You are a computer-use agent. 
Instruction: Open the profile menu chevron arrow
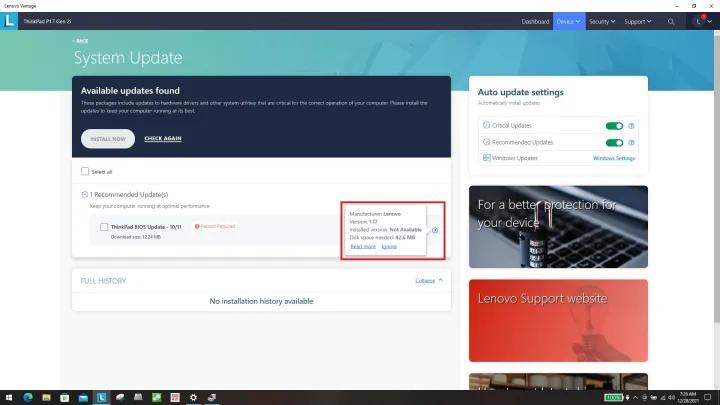click(709, 22)
